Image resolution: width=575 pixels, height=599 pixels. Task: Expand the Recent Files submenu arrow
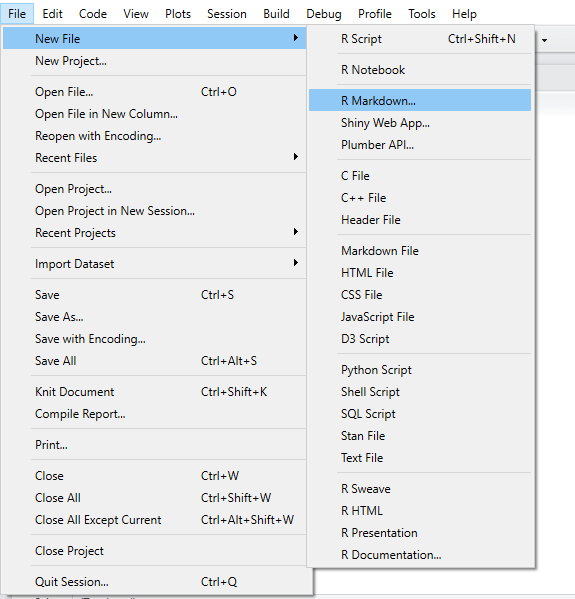pos(295,157)
